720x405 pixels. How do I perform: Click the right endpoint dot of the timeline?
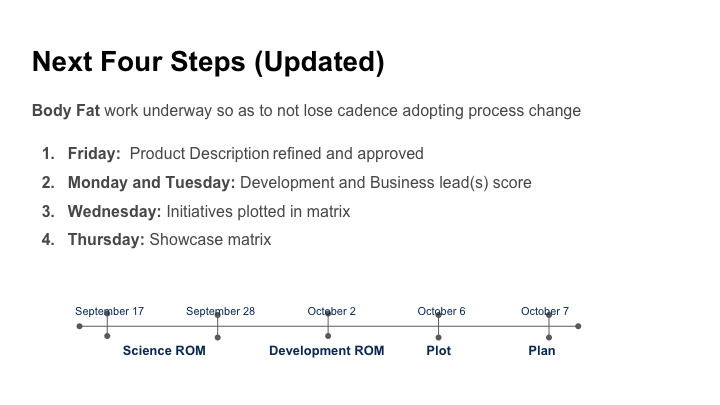578,326
